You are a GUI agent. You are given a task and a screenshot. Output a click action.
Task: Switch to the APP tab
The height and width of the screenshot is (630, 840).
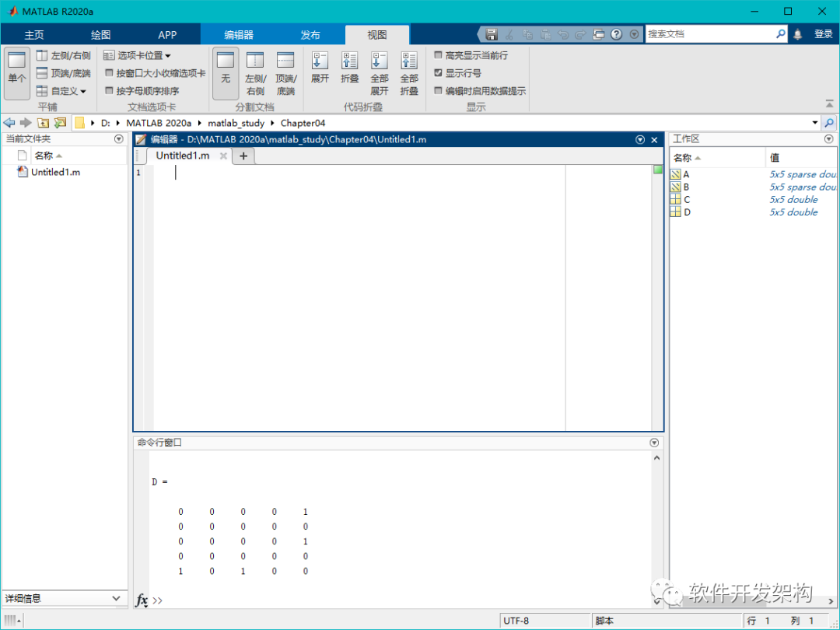167,35
